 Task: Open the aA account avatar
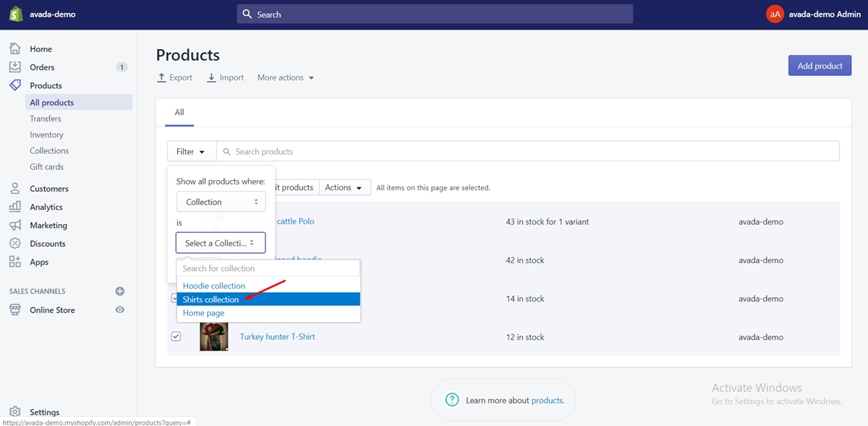pyautogui.click(x=775, y=14)
